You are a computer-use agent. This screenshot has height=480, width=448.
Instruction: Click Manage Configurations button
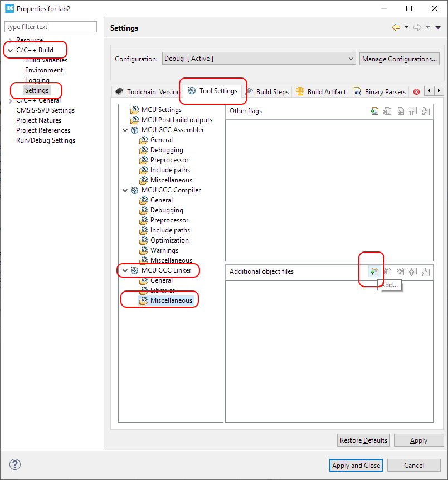pos(400,59)
